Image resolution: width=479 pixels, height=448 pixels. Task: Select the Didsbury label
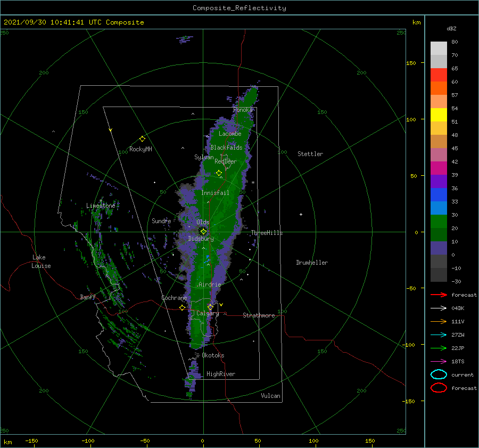(x=201, y=239)
